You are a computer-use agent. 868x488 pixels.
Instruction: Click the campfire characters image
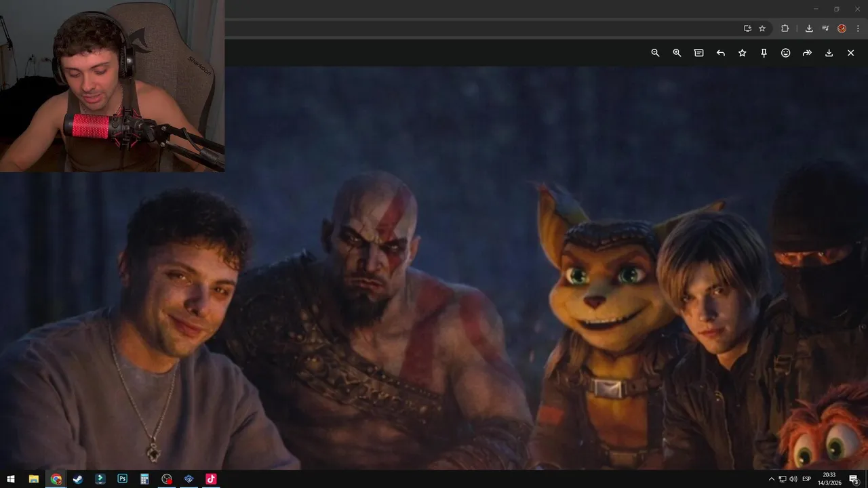coord(434,268)
